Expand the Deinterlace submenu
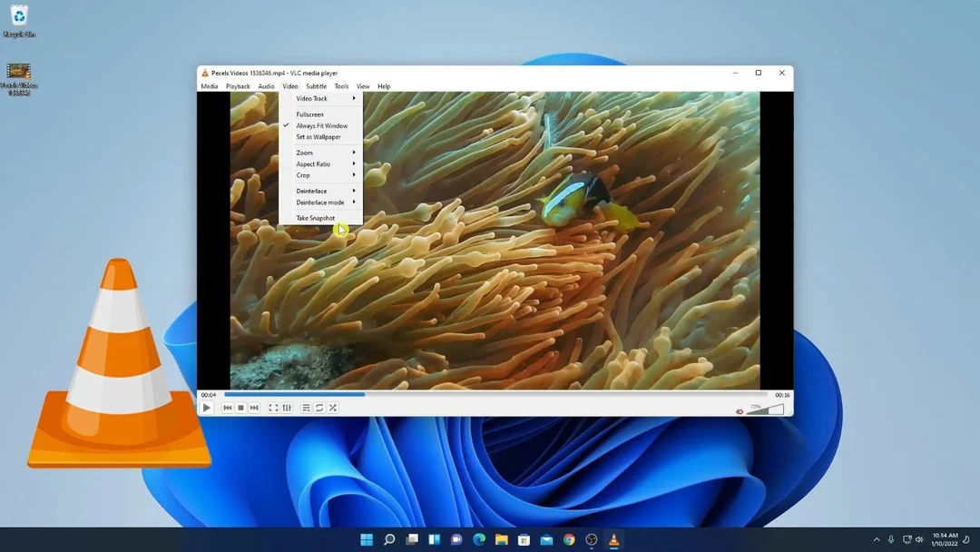Viewport: 980px width, 552px height. click(x=320, y=191)
